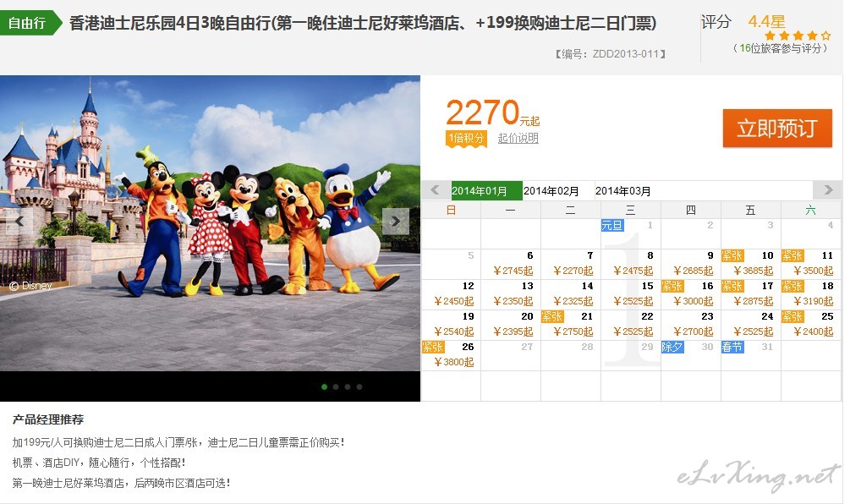Image resolution: width=850 pixels, height=504 pixels.
Task: Select January 14 priced ¥2325起
Action: 571,294
